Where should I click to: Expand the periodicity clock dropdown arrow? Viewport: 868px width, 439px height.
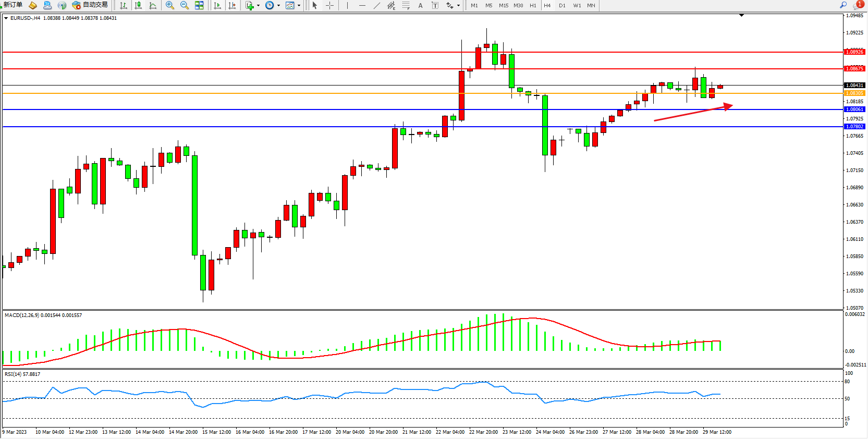click(x=278, y=6)
